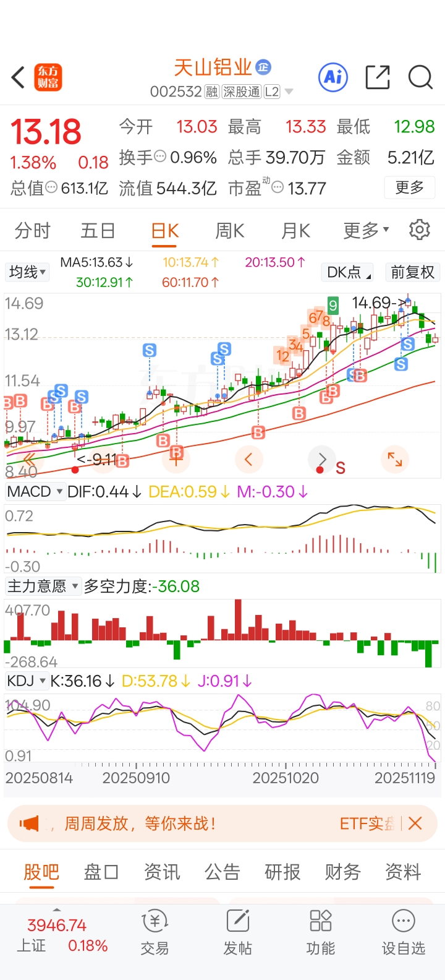Tap the 更多 quote details button
The image size is (445, 980).
[410, 187]
